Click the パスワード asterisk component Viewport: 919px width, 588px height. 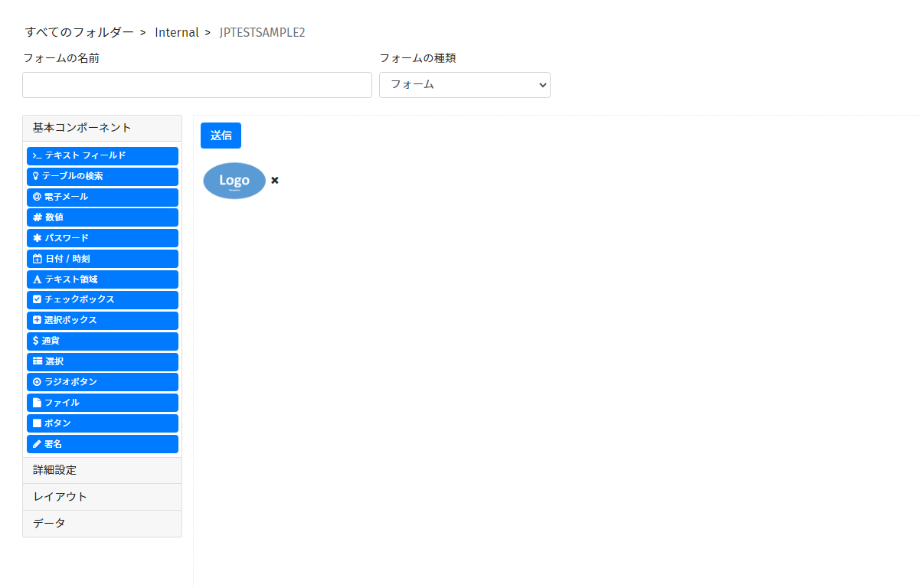click(102, 238)
